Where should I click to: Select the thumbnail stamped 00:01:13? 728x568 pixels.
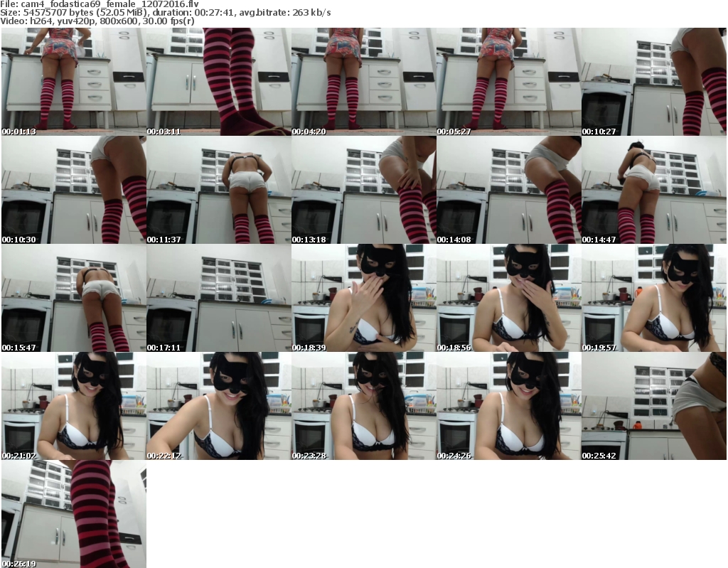74,82
